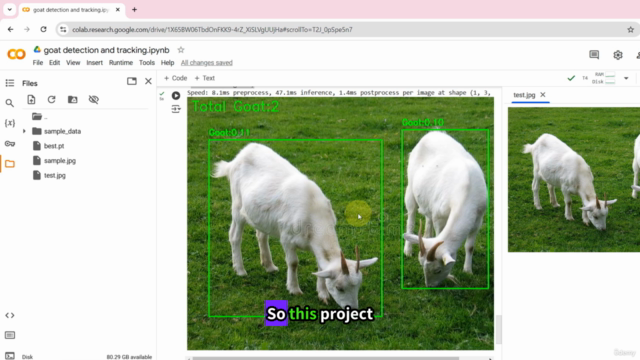The image size is (640, 360).
Task: Click All changes saved link
Action: click(207, 62)
